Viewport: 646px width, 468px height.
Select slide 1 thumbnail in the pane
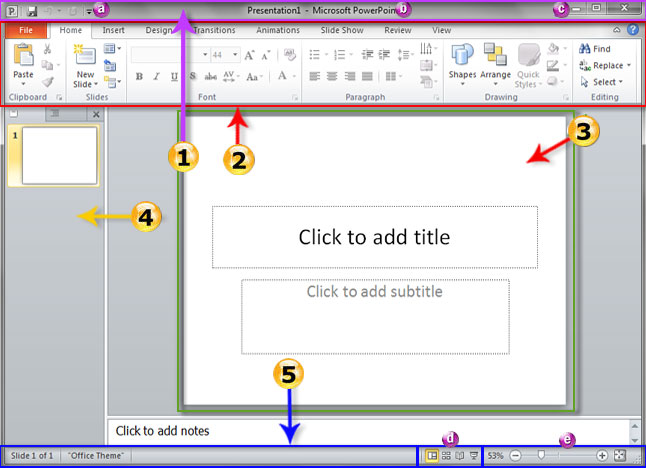(x=59, y=155)
